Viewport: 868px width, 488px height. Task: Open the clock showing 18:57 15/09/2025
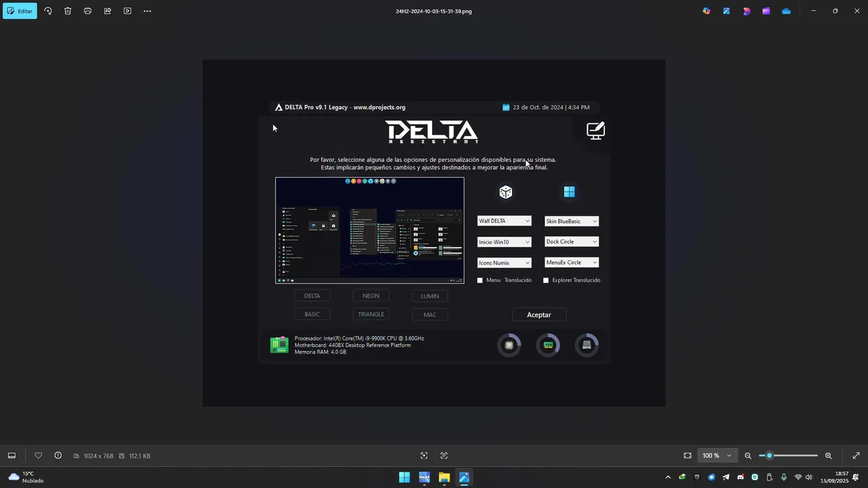[834, 477]
